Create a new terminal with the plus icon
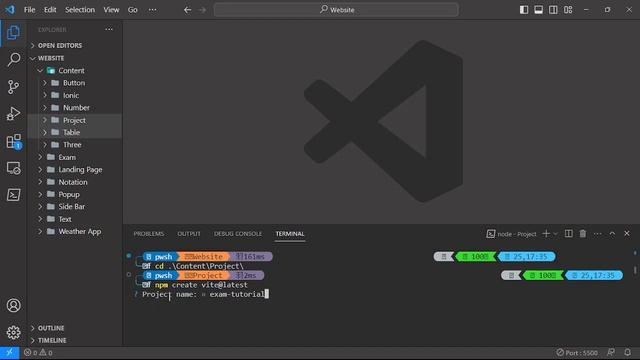The height and width of the screenshot is (360, 640). coord(546,233)
